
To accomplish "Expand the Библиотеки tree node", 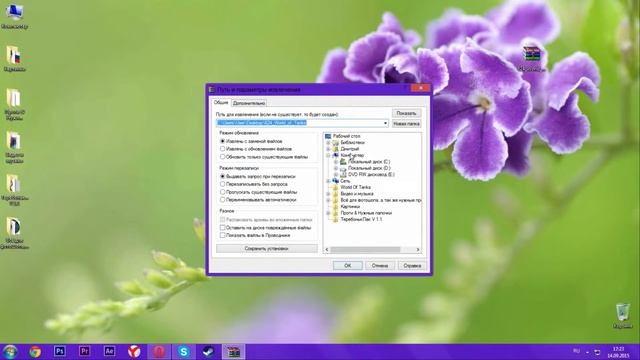I will tap(328, 143).
